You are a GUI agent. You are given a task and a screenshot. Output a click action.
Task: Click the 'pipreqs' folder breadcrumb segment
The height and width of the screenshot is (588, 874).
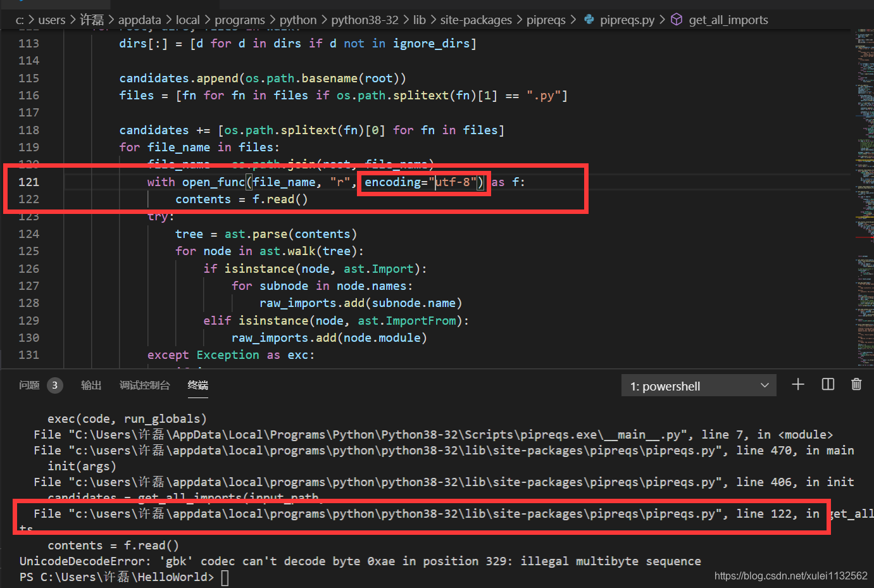[x=546, y=20]
